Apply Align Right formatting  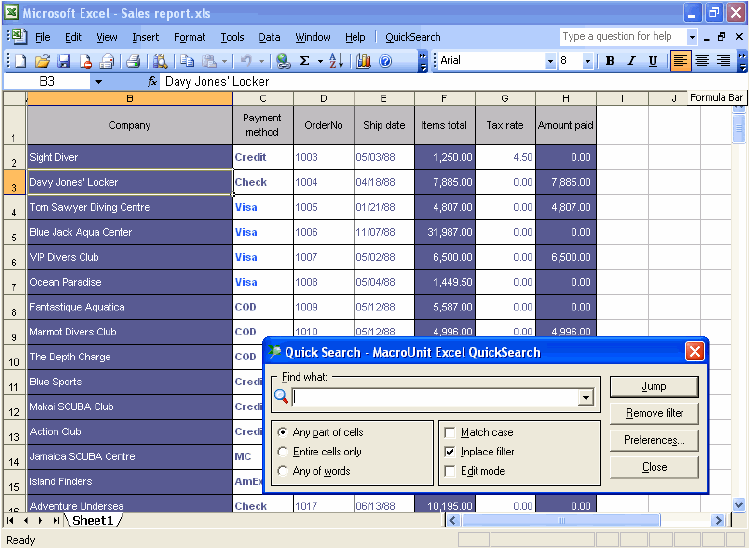tap(723, 61)
